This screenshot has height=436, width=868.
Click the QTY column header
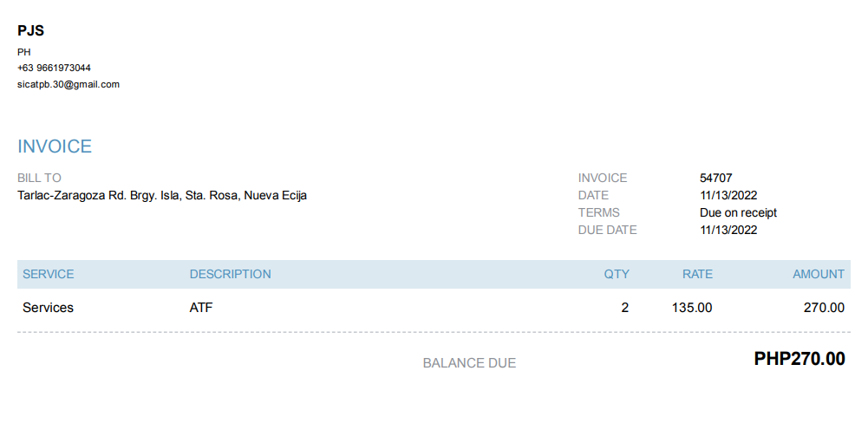pyautogui.click(x=617, y=274)
